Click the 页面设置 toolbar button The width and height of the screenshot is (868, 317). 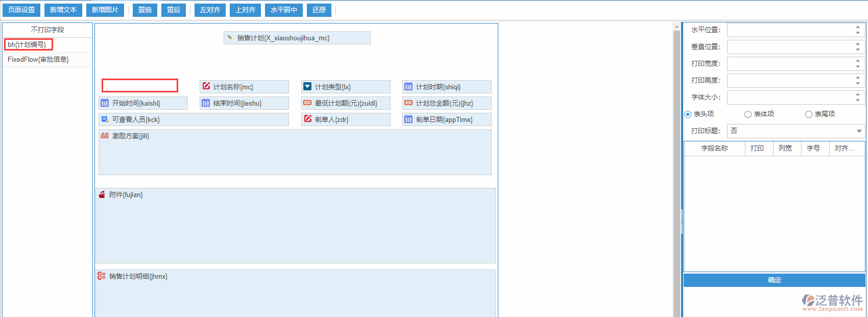(x=21, y=10)
